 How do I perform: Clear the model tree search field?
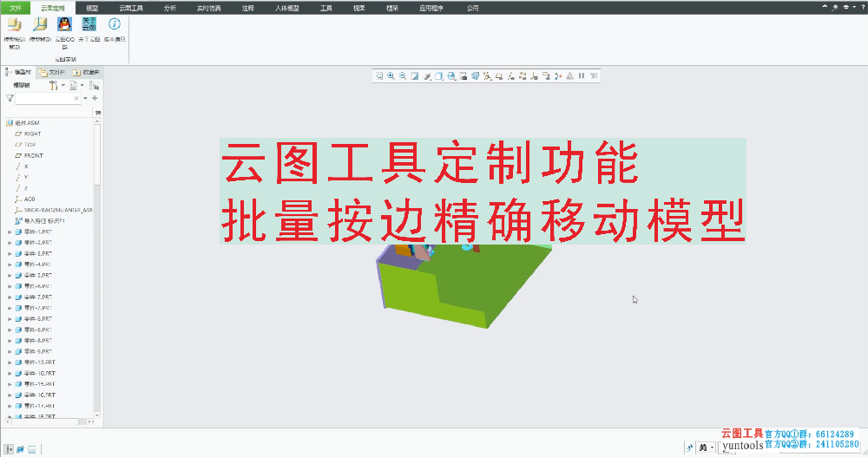coord(76,98)
